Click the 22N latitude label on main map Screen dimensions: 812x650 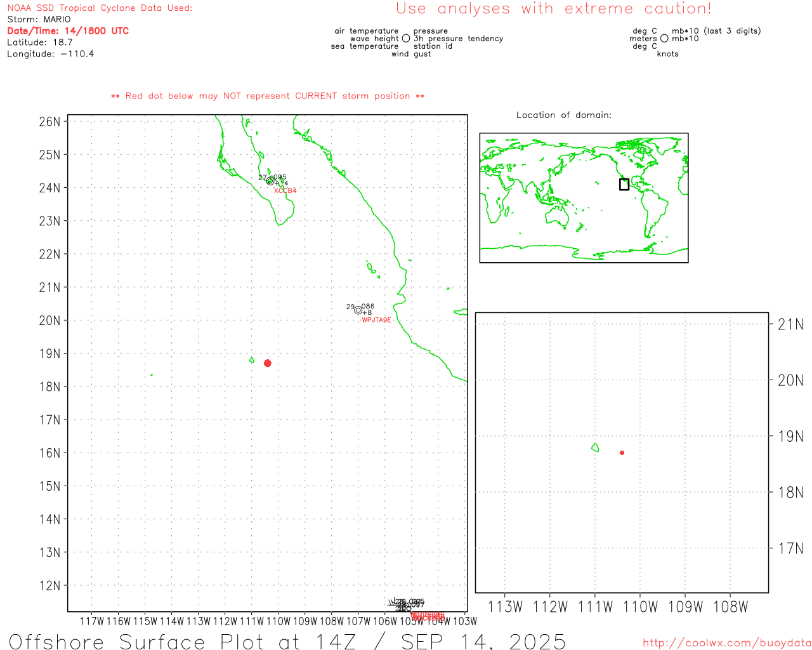(x=50, y=254)
